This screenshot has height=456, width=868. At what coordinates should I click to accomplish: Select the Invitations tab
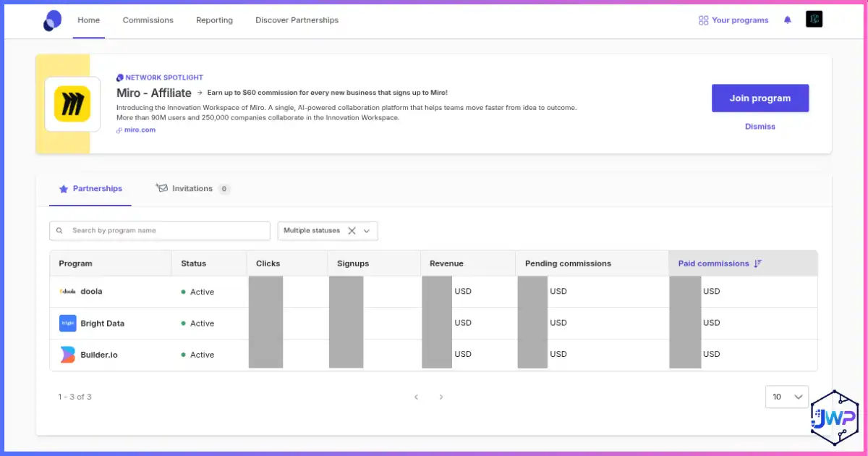[x=192, y=189]
